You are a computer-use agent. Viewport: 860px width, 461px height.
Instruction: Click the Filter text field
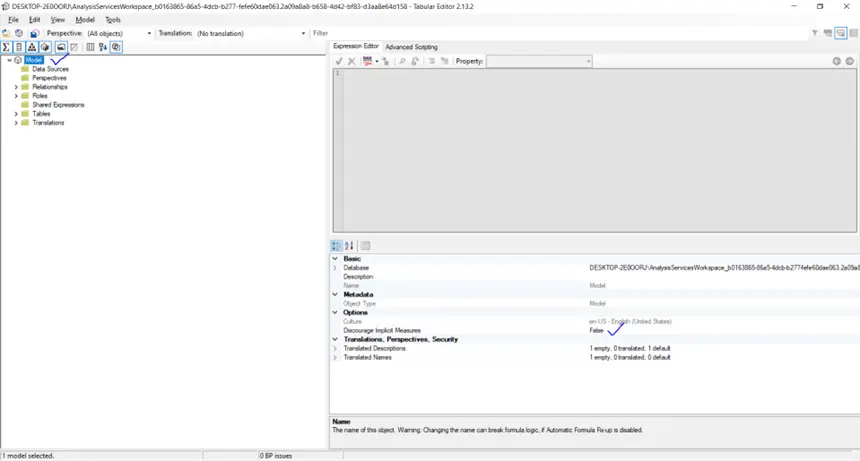(559, 33)
